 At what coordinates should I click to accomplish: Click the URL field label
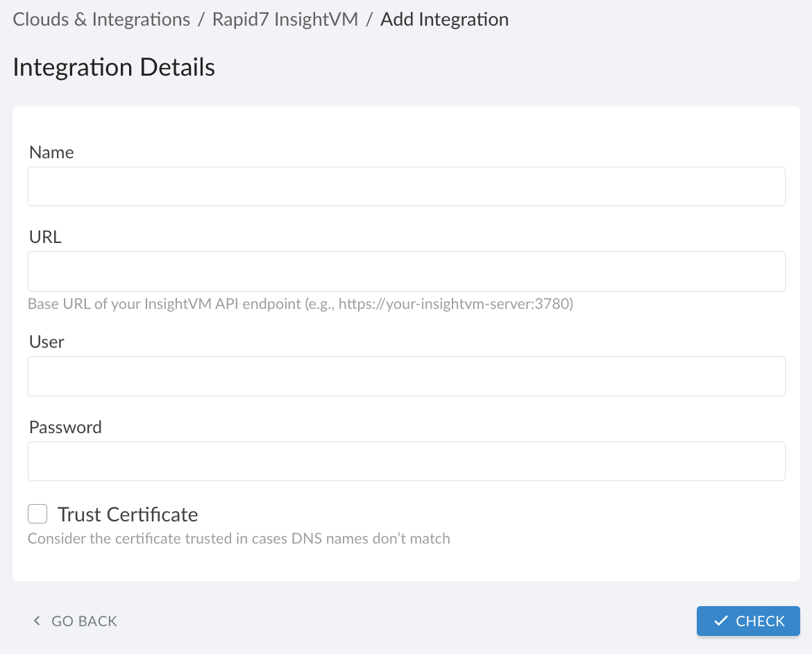point(44,237)
